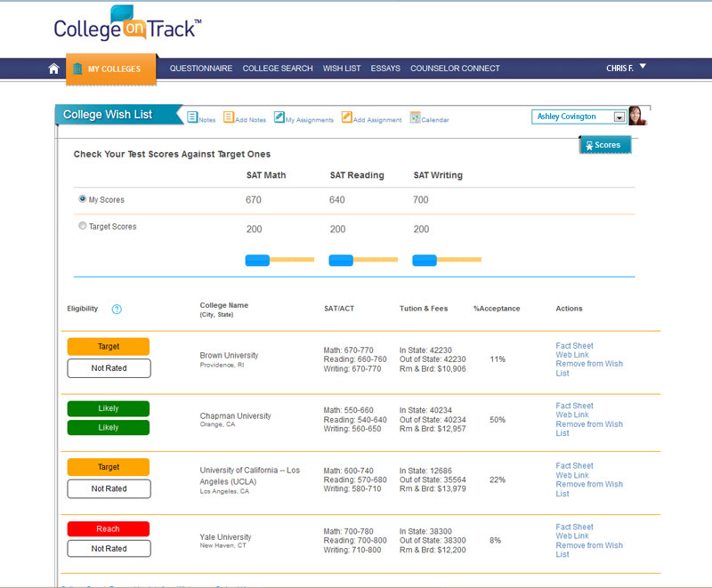Click the University of California Los Angeles name
This screenshot has height=588, width=712.
250,476
